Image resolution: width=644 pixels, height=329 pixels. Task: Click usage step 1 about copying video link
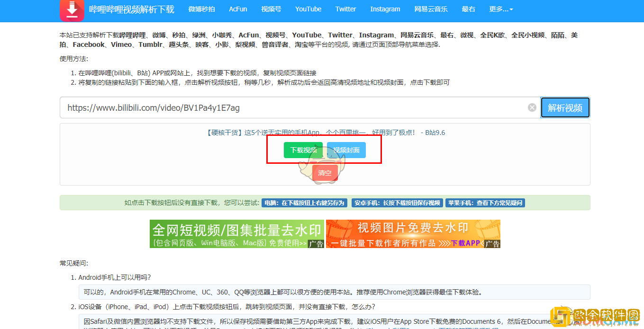click(197, 73)
